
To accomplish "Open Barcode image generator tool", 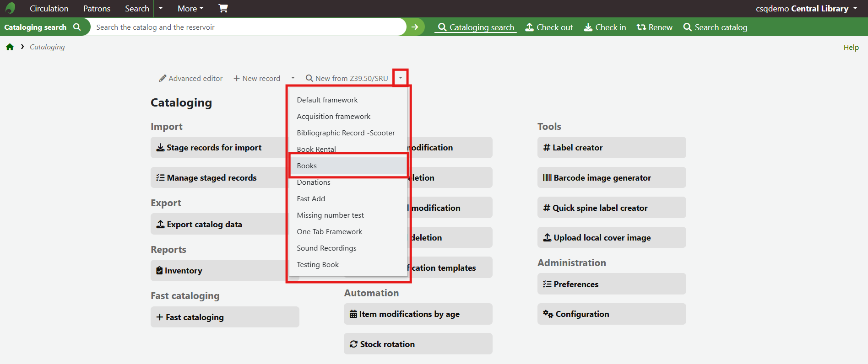I will [x=602, y=178].
